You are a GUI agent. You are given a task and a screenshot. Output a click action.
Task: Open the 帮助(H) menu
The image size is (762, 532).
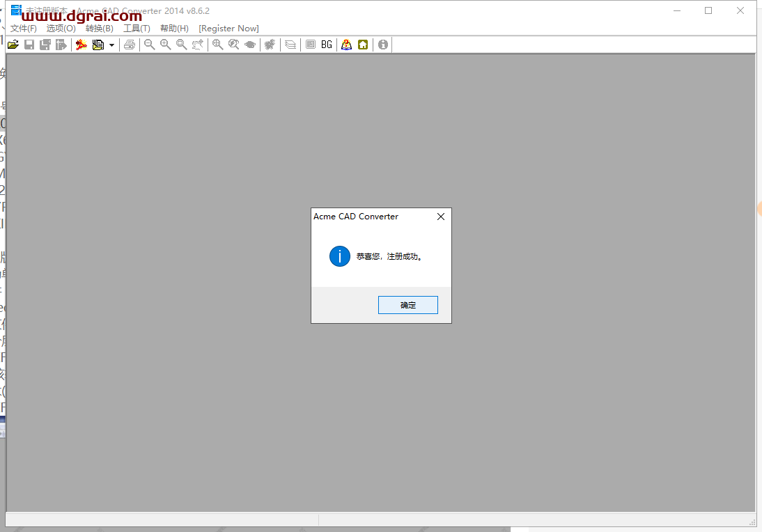coord(174,29)
